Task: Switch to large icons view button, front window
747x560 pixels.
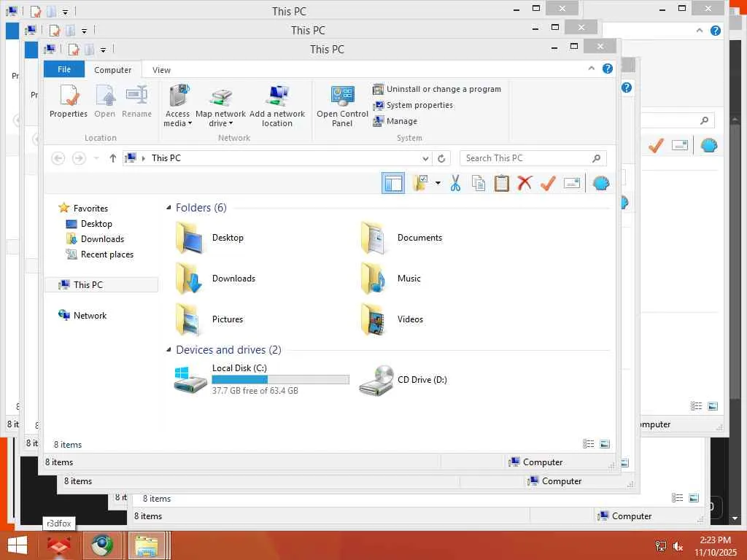Action: click(x=605, y=444)
